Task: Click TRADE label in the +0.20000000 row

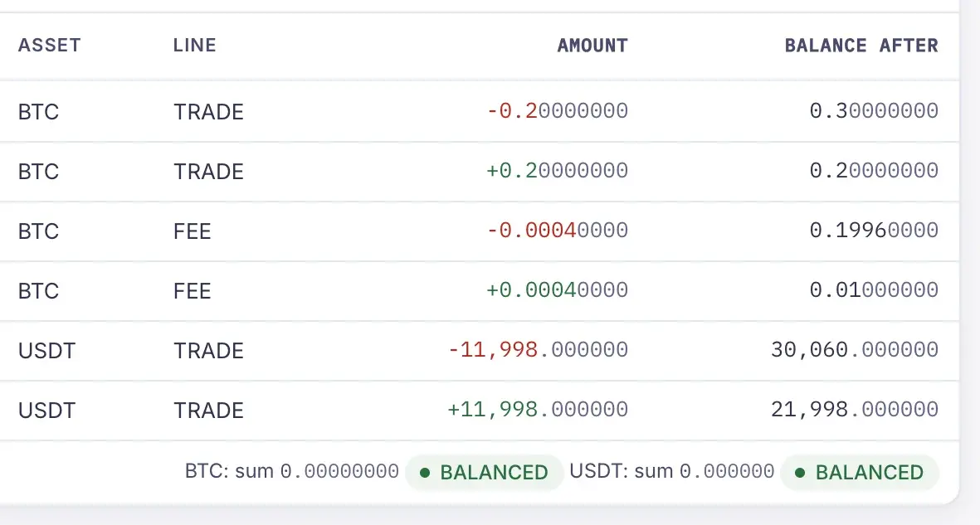Action: point(208,171)
